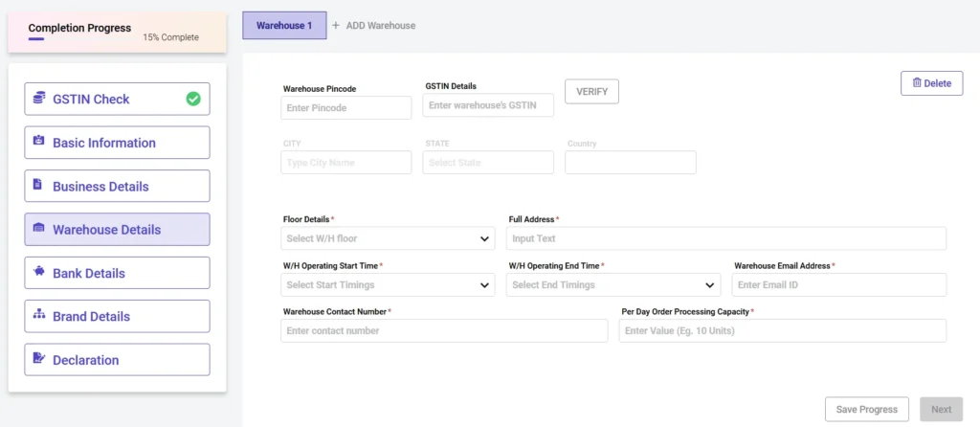980x427 pixels.
Task: Click the Warehouse Details building icon
Action: (x=39, y=229)
